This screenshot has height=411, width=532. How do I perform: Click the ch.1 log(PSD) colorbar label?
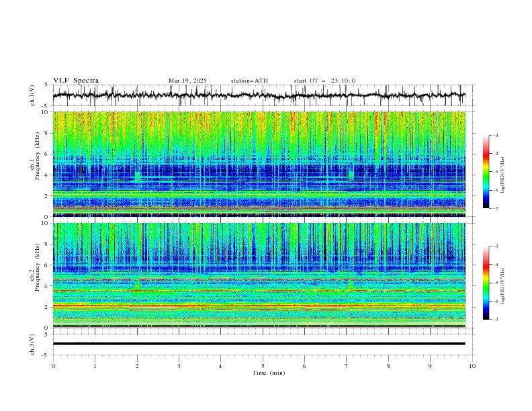coord(503,175)
